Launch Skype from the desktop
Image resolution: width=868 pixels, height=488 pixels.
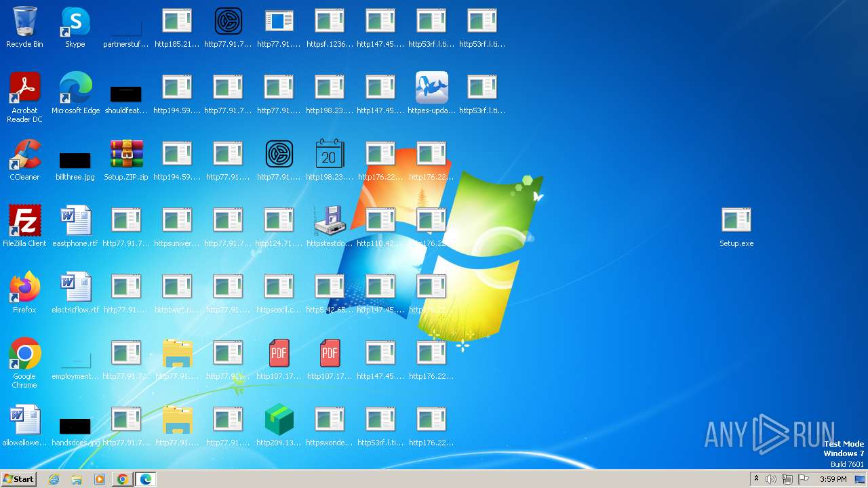click(x=75, y=28)
